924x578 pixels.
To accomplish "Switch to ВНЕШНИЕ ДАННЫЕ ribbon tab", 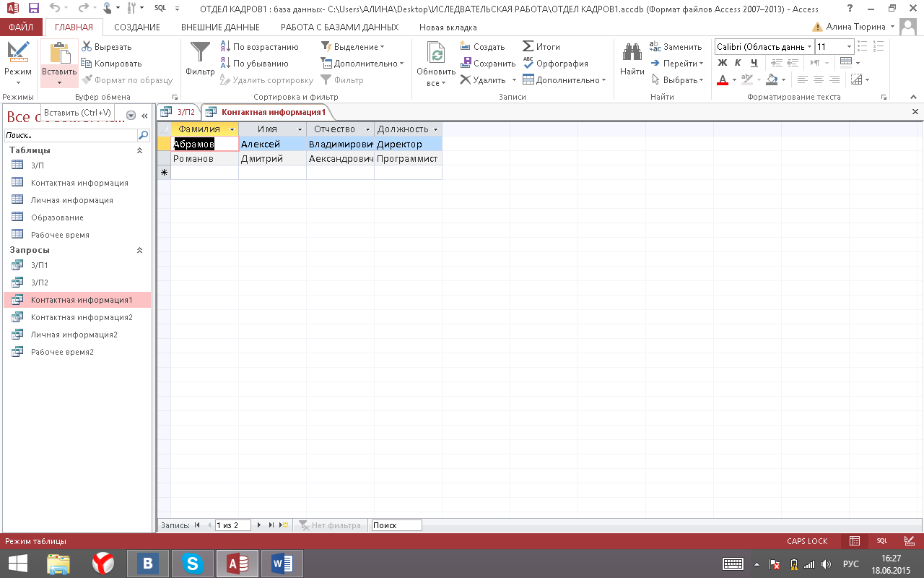I will tap(220, 27).
